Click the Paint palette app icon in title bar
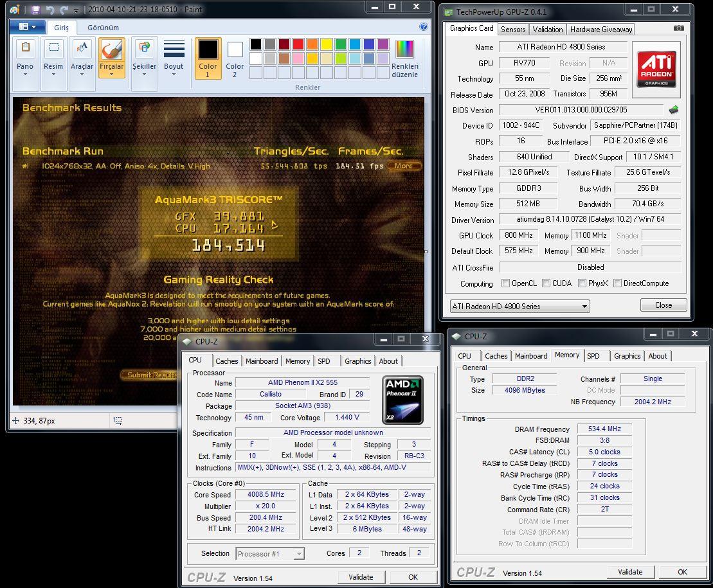713x588 pixels. pos(15,9)
